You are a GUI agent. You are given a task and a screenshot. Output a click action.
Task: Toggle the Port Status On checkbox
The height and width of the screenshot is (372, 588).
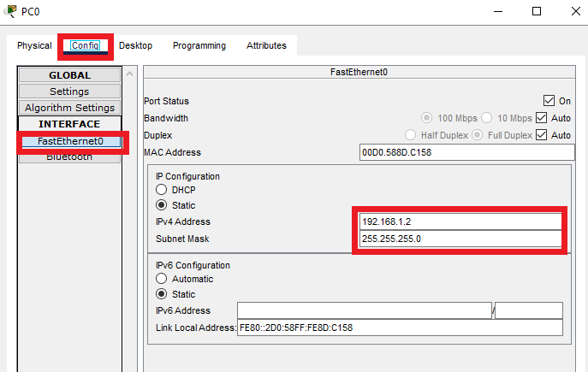click(x=549, y=101)
